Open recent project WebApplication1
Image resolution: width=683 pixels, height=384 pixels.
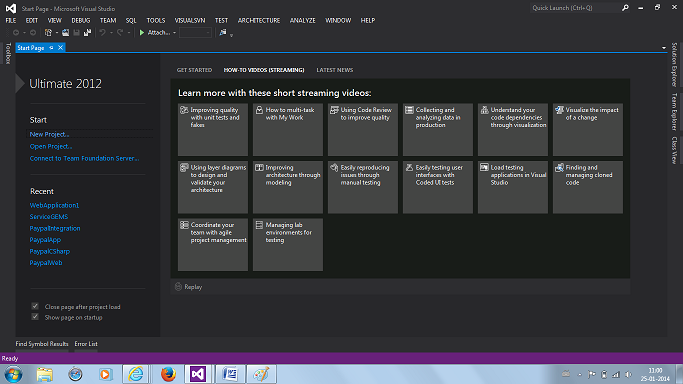pos(54,205)
